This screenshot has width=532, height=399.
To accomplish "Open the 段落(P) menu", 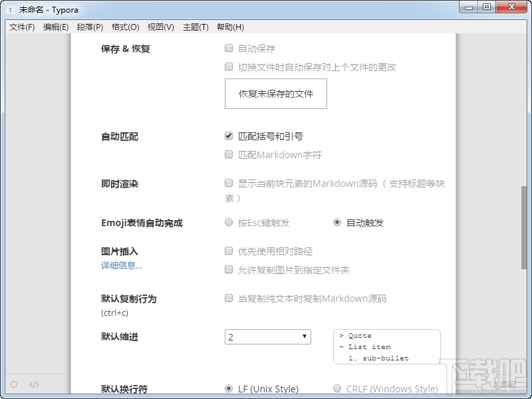I will click(90, 27).
